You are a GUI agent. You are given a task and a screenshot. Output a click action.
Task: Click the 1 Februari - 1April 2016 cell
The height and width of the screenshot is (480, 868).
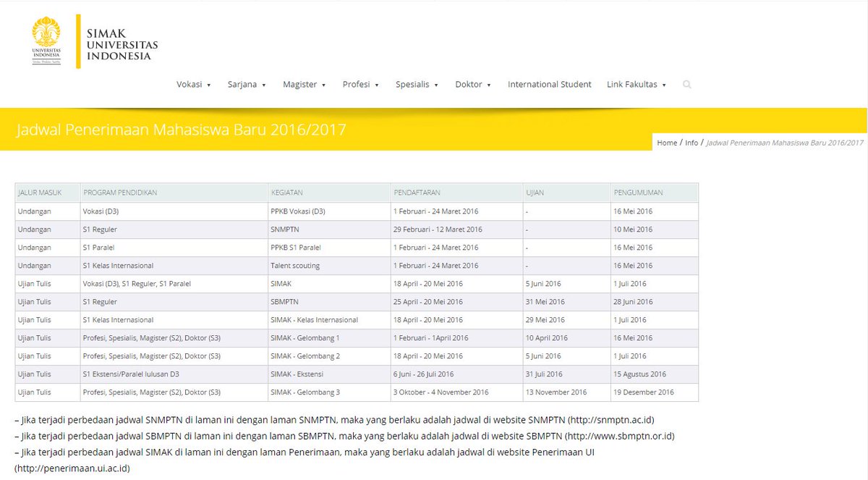pos(456,338)
